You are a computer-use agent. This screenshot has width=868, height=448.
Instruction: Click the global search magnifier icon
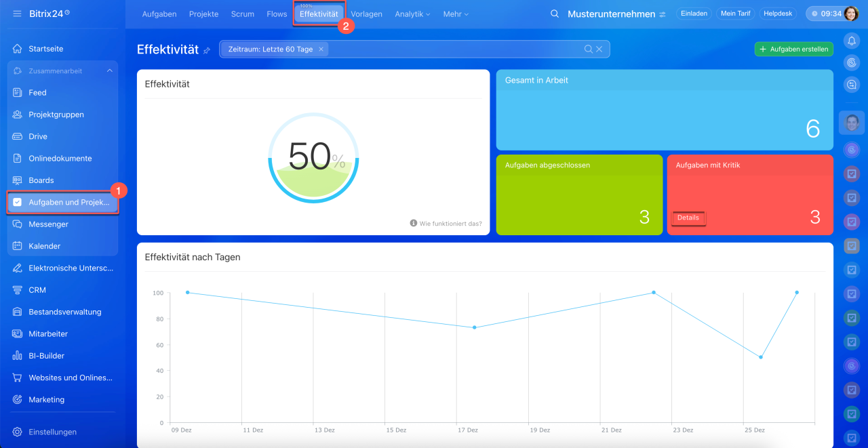pyautogui.click(x=555, y=14)
